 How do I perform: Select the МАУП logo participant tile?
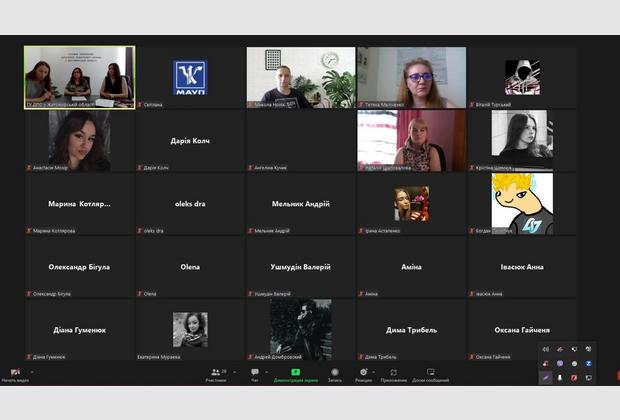tap(190, 77)
